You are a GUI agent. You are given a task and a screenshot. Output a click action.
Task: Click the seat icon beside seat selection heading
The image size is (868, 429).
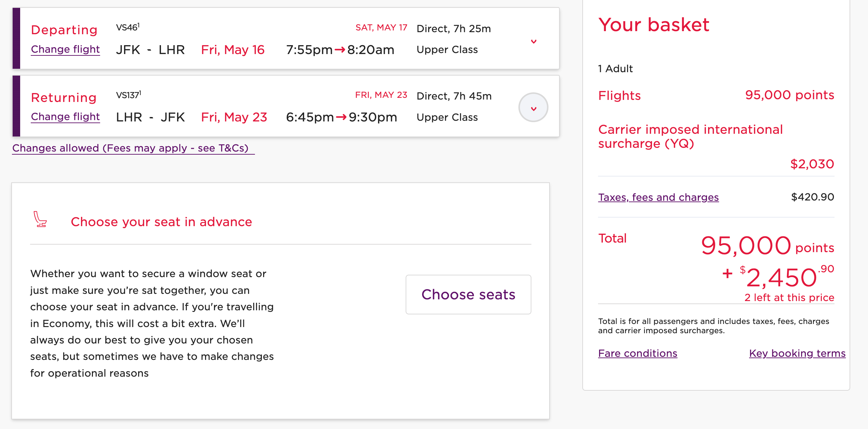point(40,220)
